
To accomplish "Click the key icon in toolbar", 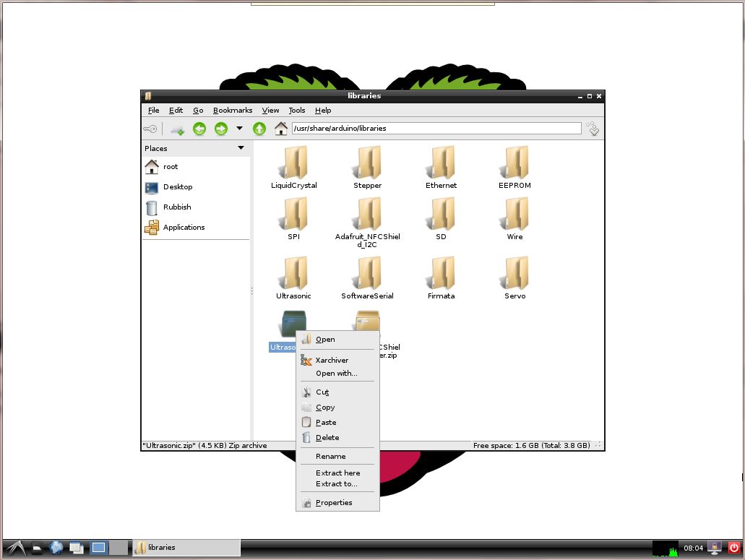I will (x=150, y=129).
